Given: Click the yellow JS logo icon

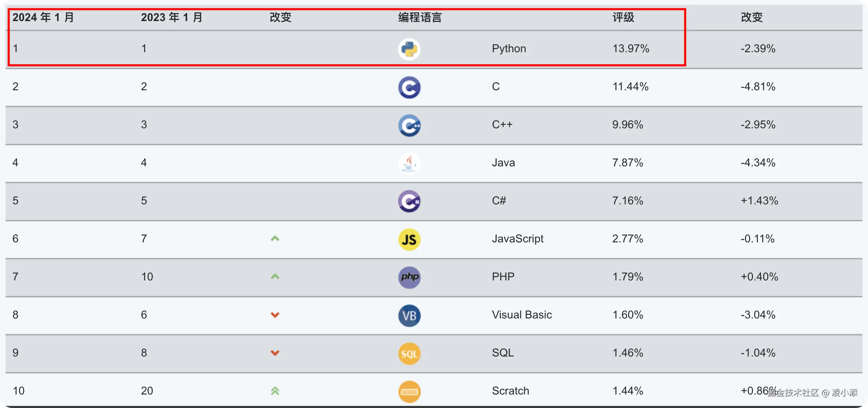Looking at the screenshot, I should tap(409, 239).
